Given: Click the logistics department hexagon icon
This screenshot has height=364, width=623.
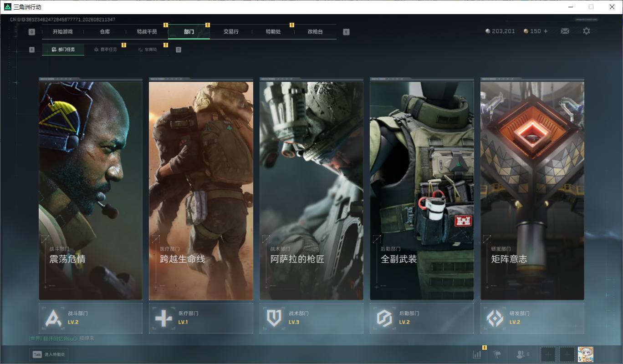Looking at the screenshot, I should (384, 318).
